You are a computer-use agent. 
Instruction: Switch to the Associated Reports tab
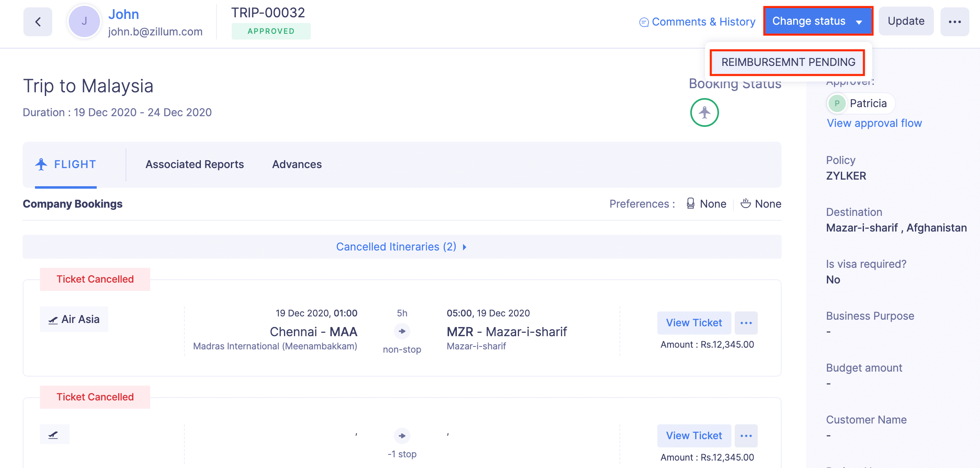click(195, 164)
